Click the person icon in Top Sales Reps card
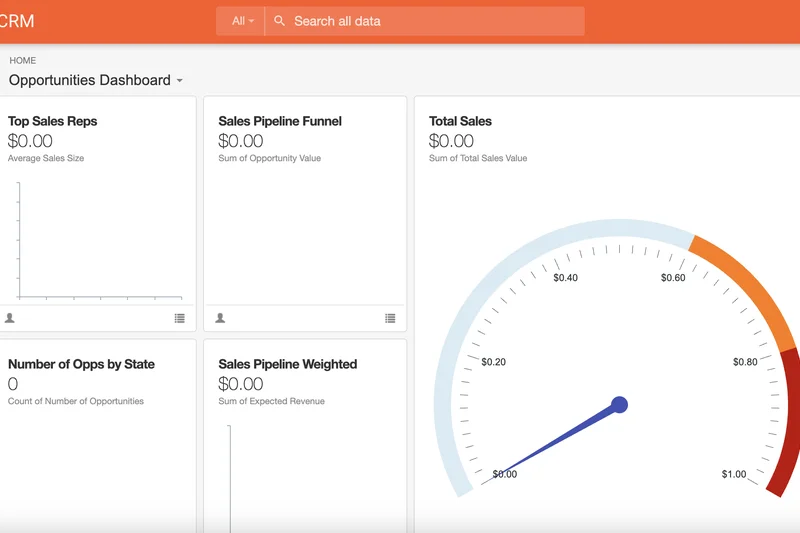The height and width of the screenshot is (533, 800). pos(10,318)
